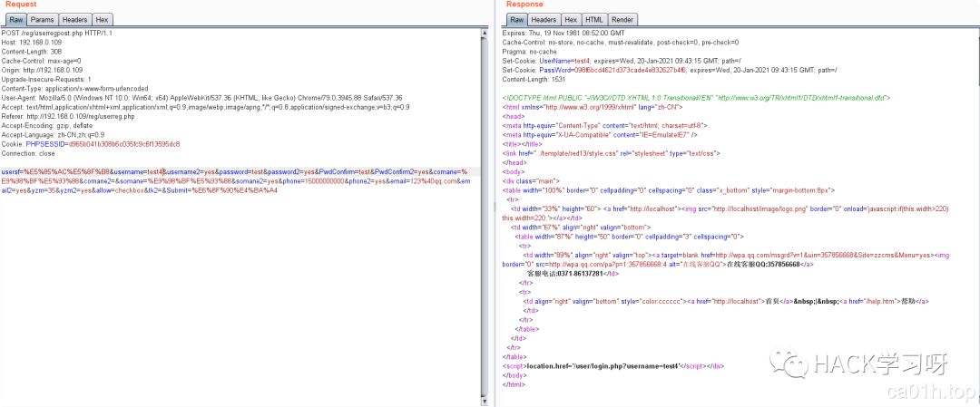The height and width of the screenshot is (407, 980).
Task: Click the response Cache-Control no-store header
Action: tap(621, 42)
